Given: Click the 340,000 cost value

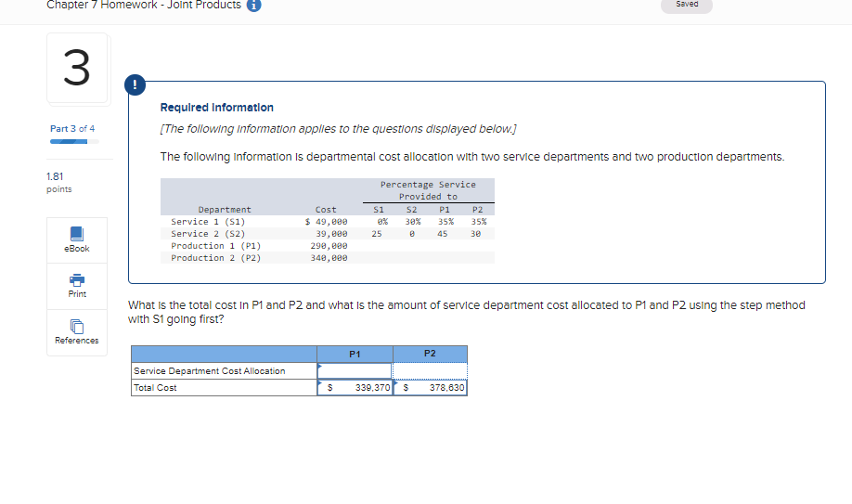Looking at the screenshot, I should pyautogui.click(x=329, y=258).
